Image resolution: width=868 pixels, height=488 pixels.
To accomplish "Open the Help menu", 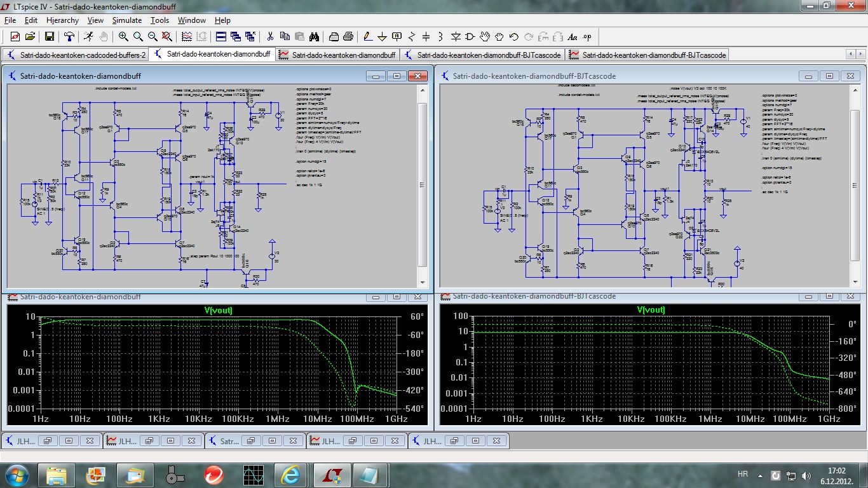I will [223, 20].
